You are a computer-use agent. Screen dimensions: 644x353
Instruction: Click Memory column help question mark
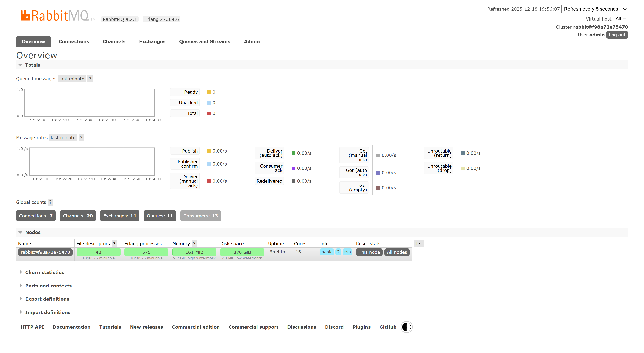(x=194, y=244)
